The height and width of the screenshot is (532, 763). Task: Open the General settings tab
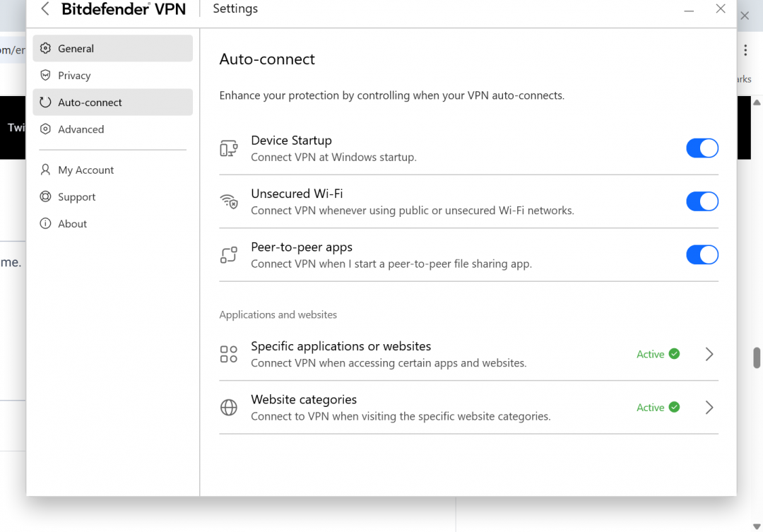[113, 48]
